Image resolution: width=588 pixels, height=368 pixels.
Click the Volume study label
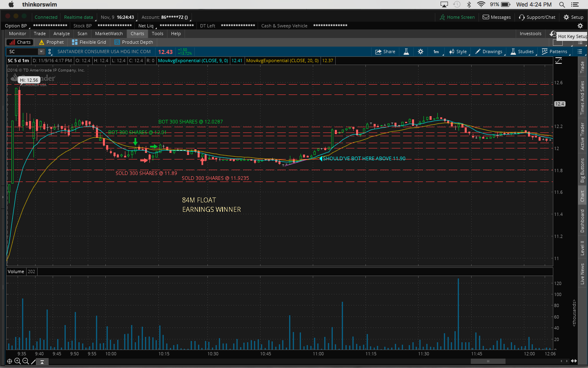(16, 272)
